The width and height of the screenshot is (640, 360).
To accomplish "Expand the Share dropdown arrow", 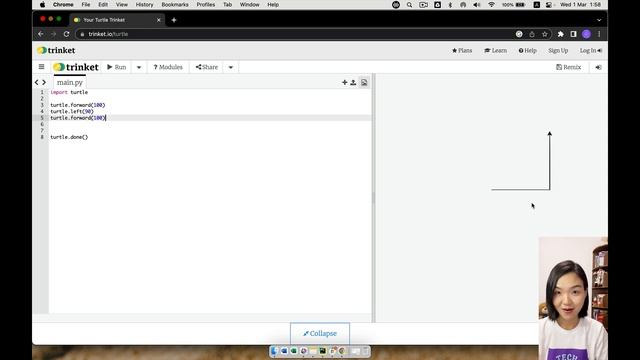I will pyautogui.click(x=231, y=67).
